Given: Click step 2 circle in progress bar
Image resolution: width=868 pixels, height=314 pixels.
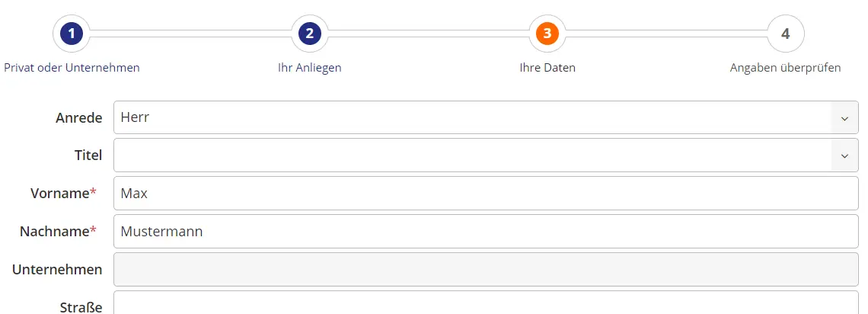Looking at the screenshot, I should coord(310,34).
